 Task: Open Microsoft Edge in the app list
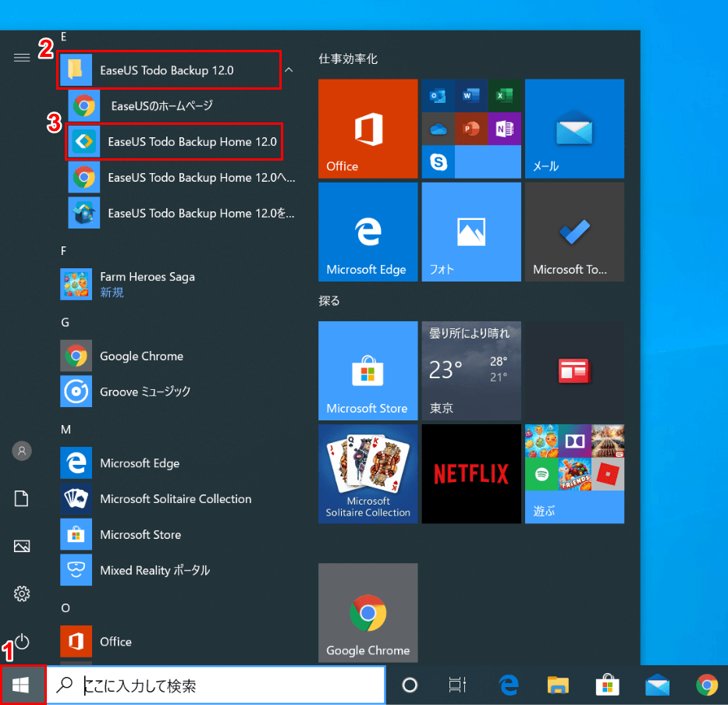point(178,463)
